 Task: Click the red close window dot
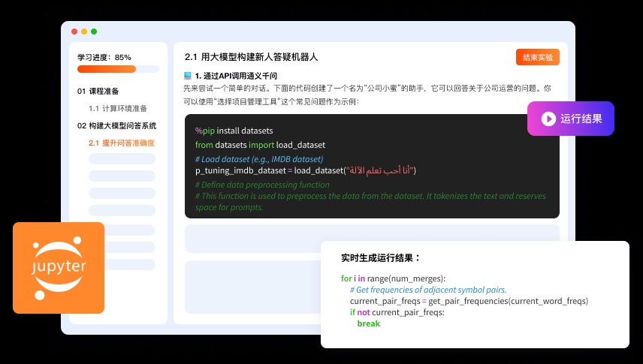click(74, 32)
